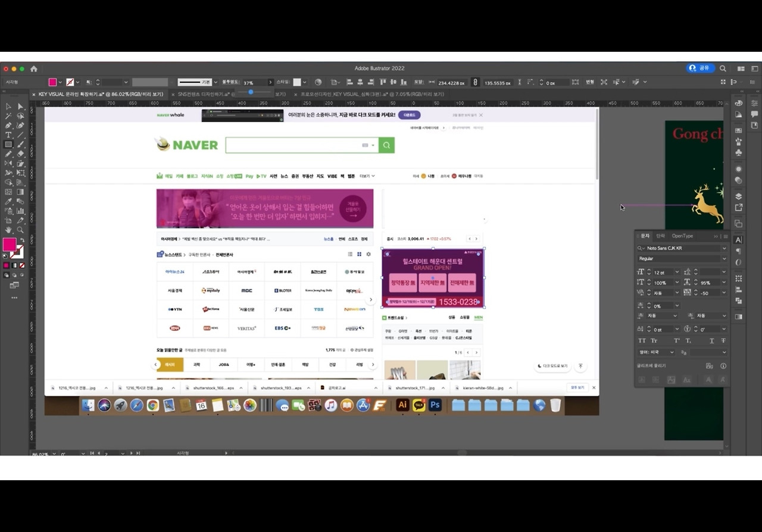
Task: Toggle All Caps in the Character panel
Action: point(642,341)
